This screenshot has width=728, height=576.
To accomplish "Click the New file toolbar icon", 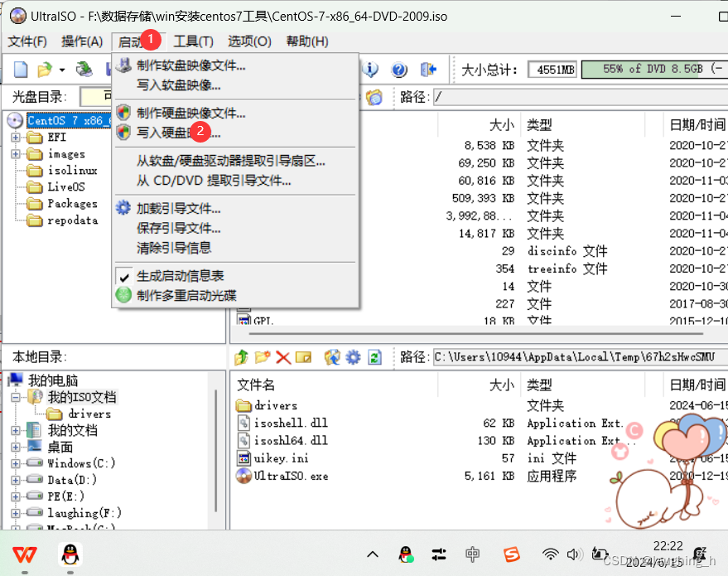I will click(21, 70).
